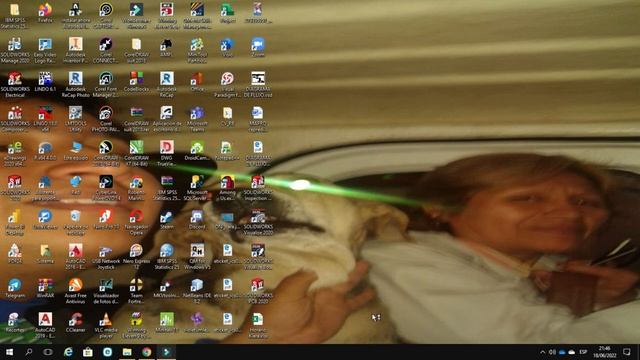This screenshot has height=360, width=640.
Task: Select the QM for Windows shortcut
Action: (x=197, y=256)
